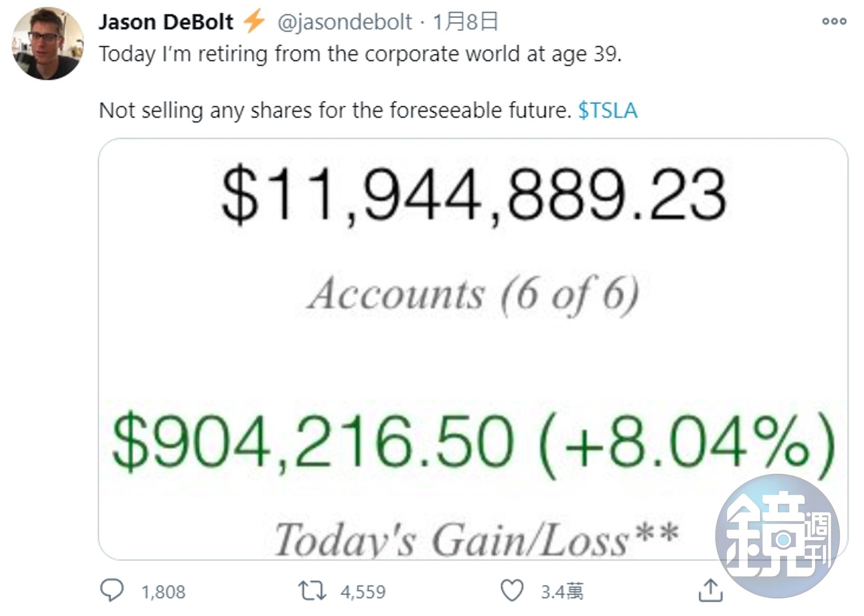This screenshot has width=864, height=616.
Task: Click the lightning bolt emoji beside the name
Action: 254,22
